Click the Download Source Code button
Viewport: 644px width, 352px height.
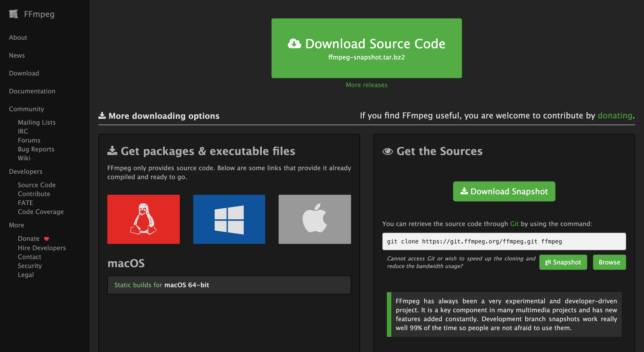click(x=367, y=48)
